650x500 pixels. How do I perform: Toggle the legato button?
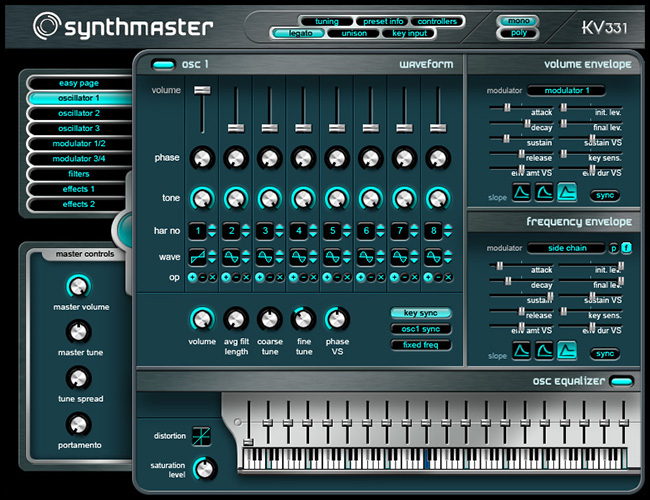click(300, 33)
